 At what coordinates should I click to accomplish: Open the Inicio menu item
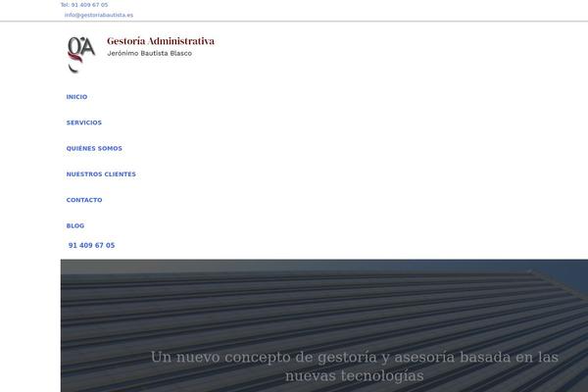(76, 97)
